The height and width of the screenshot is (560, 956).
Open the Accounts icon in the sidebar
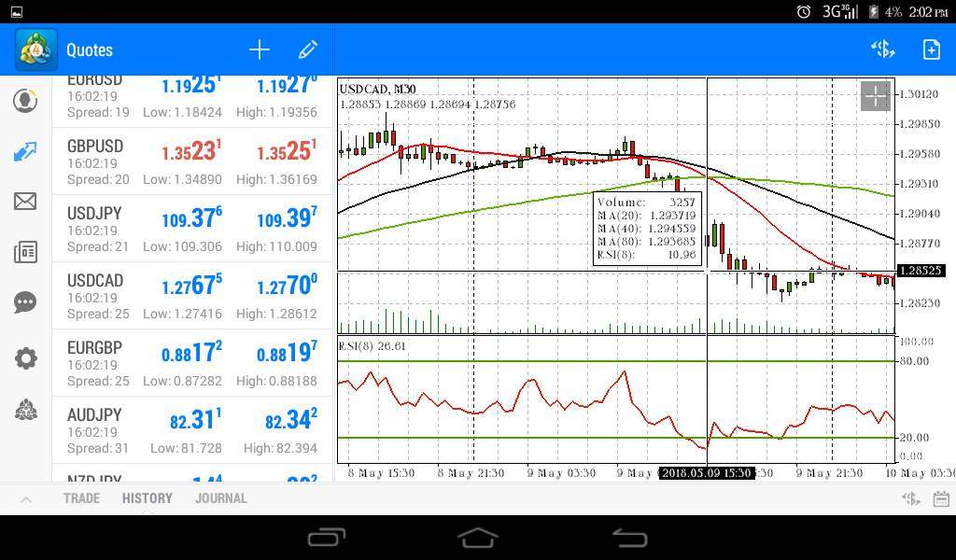point(25,101)
